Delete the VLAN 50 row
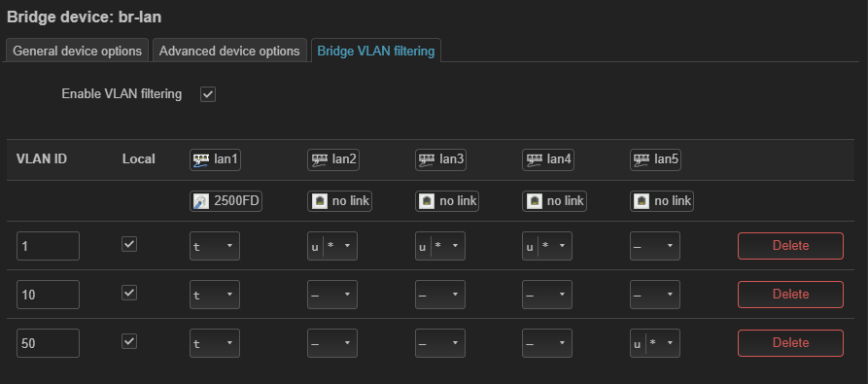 tap(790, 343)
